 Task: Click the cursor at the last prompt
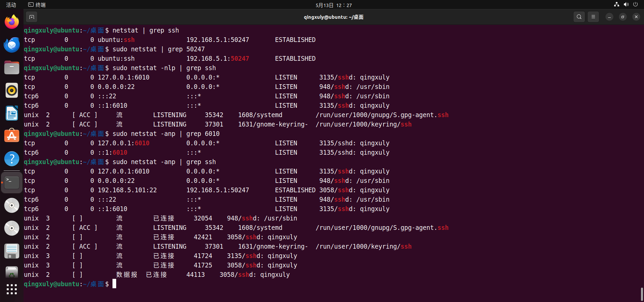pyautogui.click(x=114, y=284)
